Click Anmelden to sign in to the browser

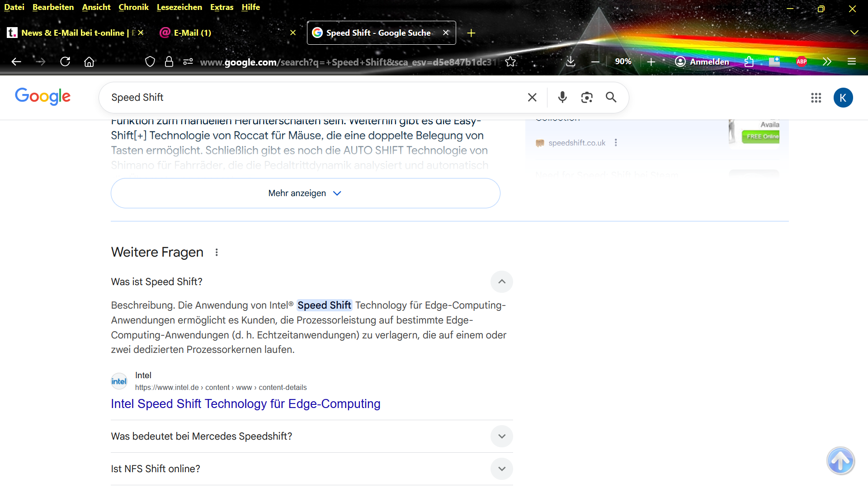(702, 62)
